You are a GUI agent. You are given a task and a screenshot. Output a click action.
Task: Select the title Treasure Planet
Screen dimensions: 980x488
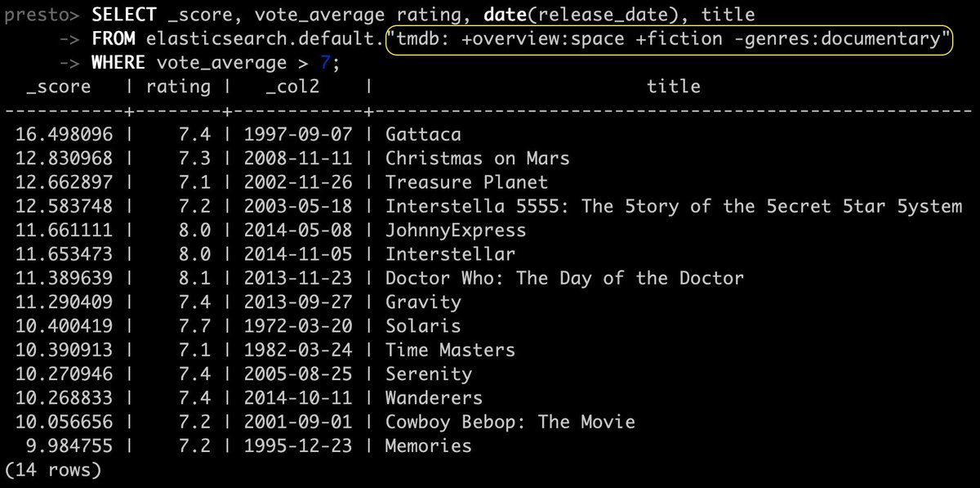tap(466, 182)
